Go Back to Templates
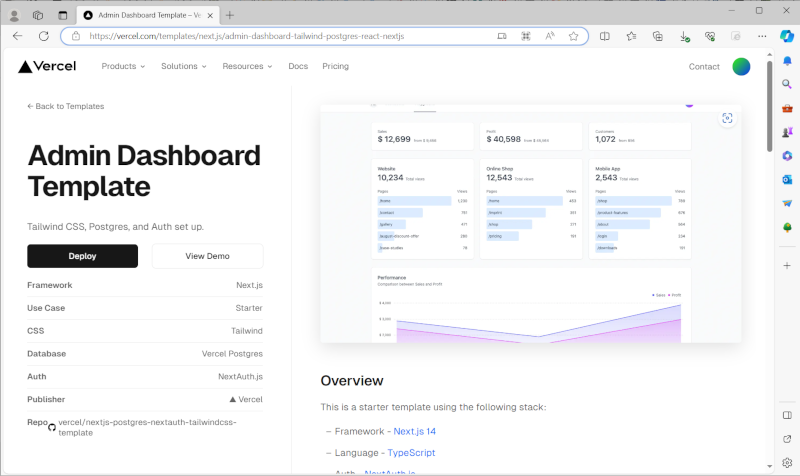 (x=65, y=106)
